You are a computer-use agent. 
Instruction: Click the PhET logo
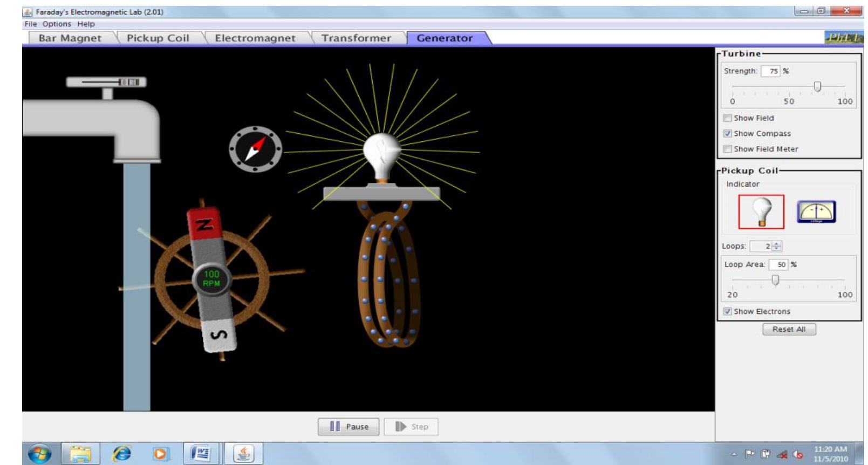(x=844, y=37)
